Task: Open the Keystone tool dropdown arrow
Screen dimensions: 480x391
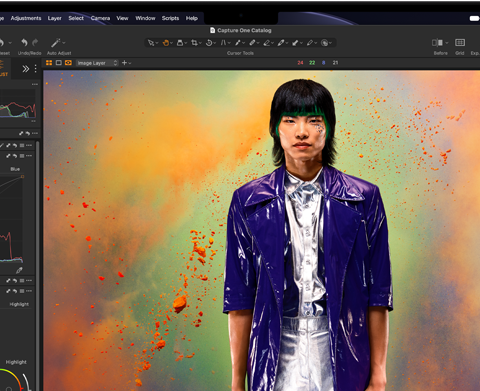Action: click(229, 43)
